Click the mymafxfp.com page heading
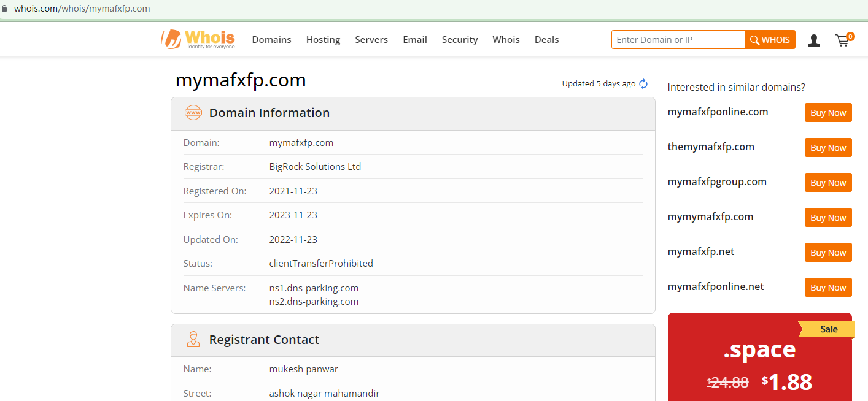868x401 pixels. (x=241, y=80)
